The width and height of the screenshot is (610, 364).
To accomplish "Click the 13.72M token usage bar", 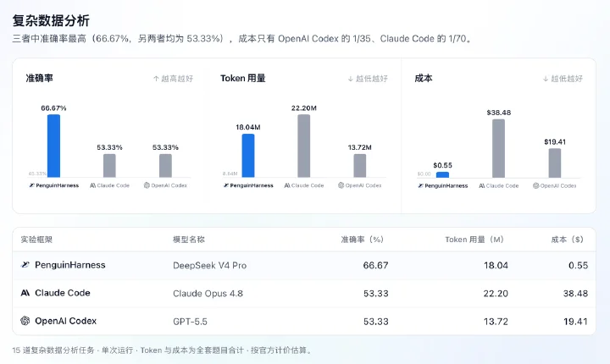I will coord(360,166).
